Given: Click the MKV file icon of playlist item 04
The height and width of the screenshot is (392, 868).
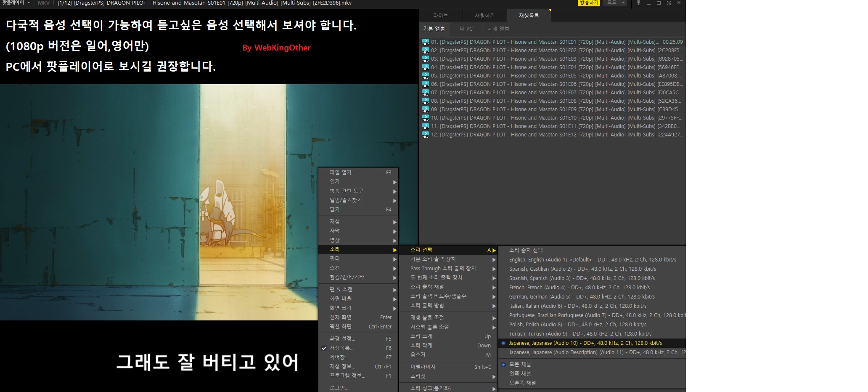Looking at the screenshot, I should (x=425, y=67).
